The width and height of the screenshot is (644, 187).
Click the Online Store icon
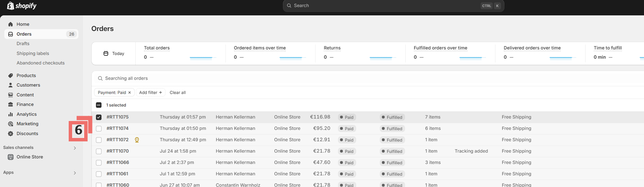[x=11, y=157]
